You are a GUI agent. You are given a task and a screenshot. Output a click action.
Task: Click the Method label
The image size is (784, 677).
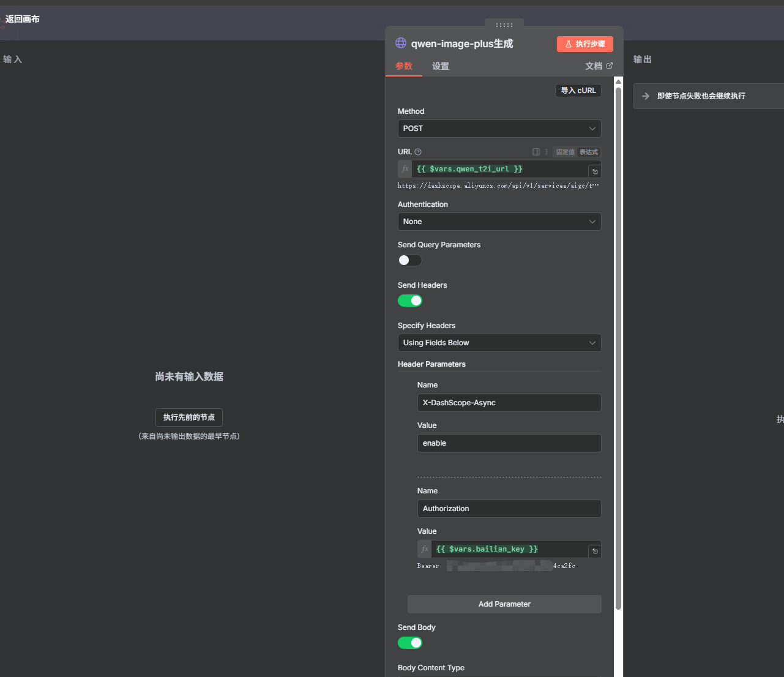tap(411, 111)
